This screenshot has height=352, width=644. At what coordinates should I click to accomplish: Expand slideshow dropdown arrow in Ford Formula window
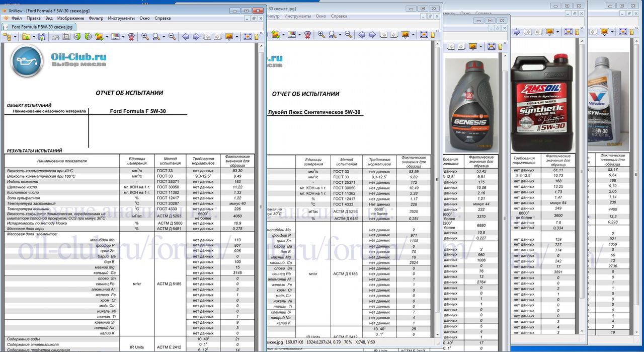tap(236, 37)
